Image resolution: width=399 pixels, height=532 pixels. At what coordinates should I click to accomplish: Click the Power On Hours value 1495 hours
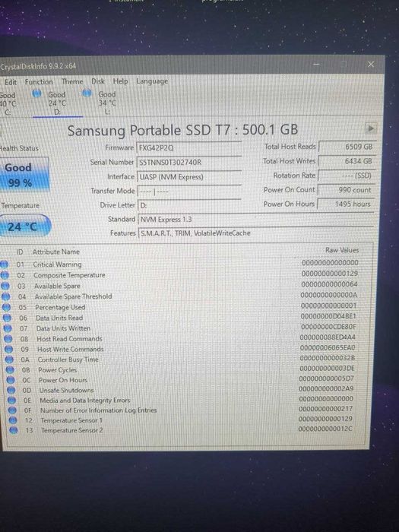click(x=346, y=204)
